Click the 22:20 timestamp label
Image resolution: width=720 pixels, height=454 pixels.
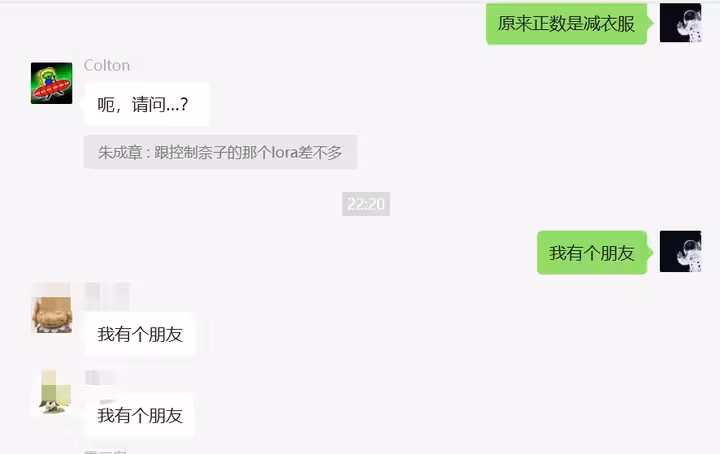(x=366, y=204)
